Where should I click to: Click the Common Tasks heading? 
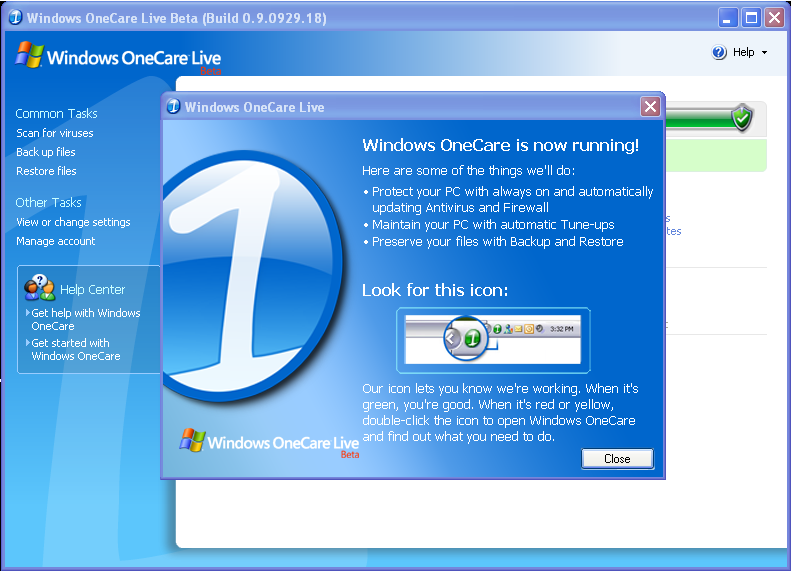coord(56,113)
